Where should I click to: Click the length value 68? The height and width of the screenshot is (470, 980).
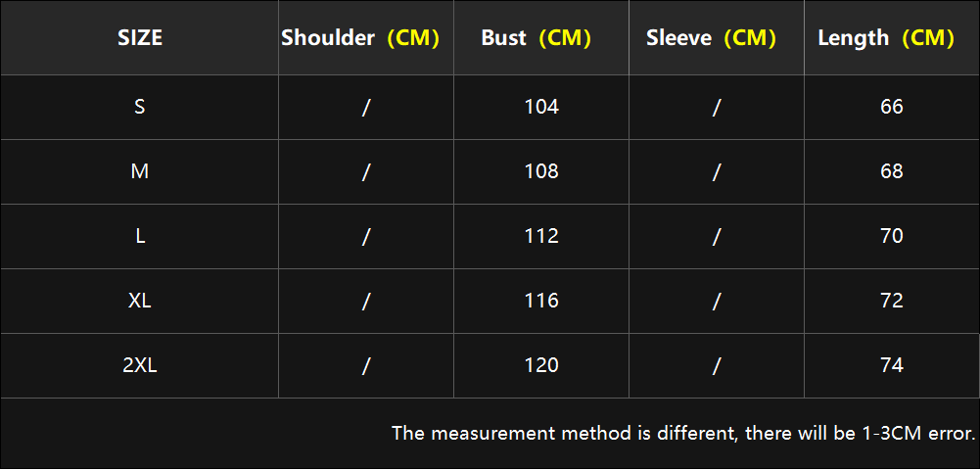click(x=891, y=171)
